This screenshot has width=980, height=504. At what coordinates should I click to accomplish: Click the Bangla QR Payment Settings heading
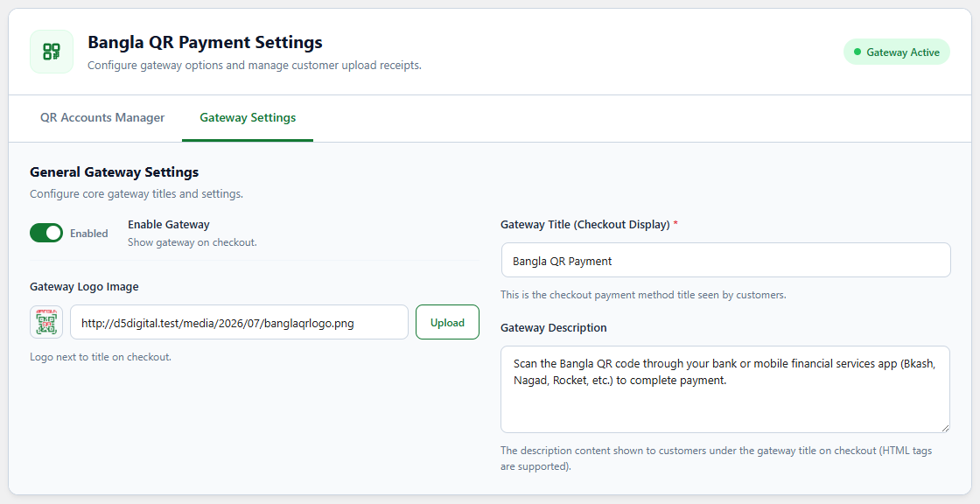click(x=205, y=42)
